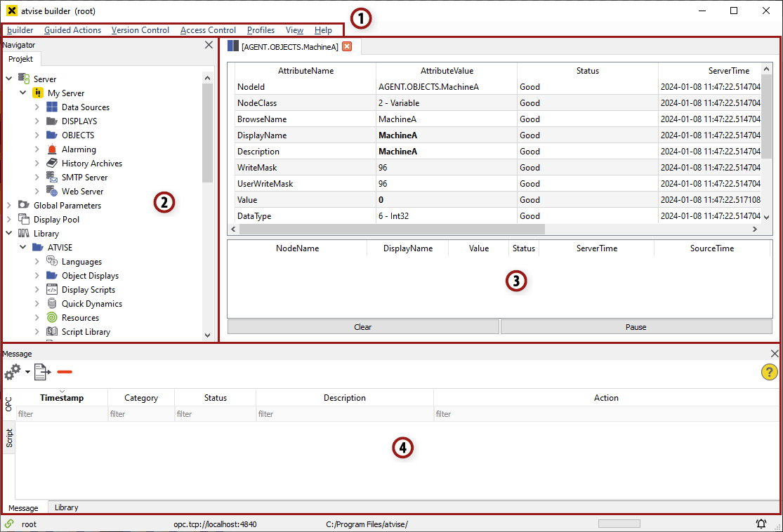
Task: Select the Data Sources icon in tree
Action: click(52, 107)
